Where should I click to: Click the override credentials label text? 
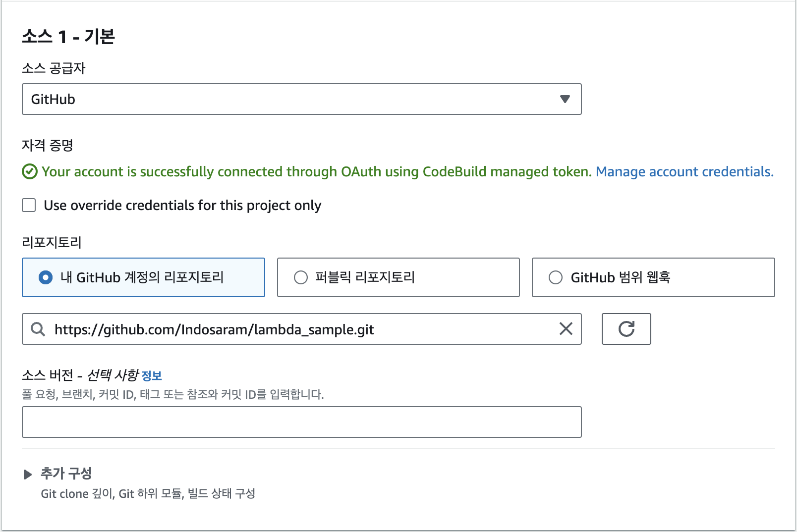[182, 206]
